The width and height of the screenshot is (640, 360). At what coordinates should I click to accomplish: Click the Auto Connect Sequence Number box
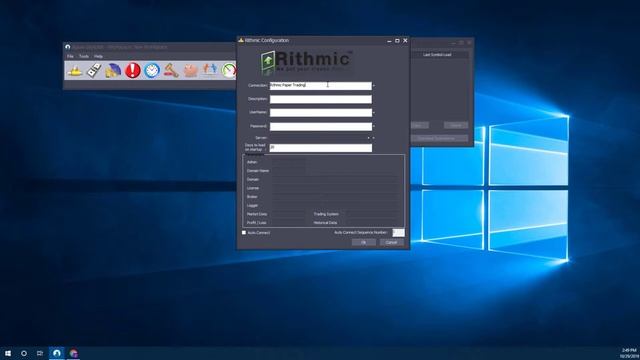[398, 233]
